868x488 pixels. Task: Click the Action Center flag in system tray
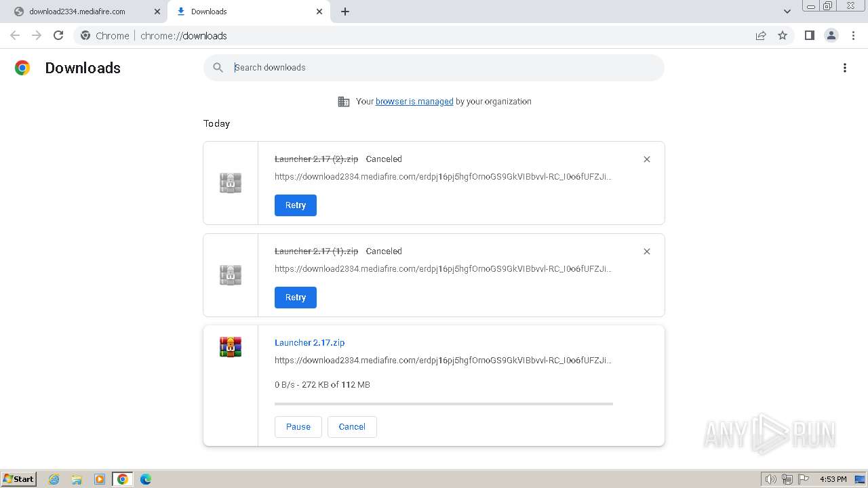(804, 479)
